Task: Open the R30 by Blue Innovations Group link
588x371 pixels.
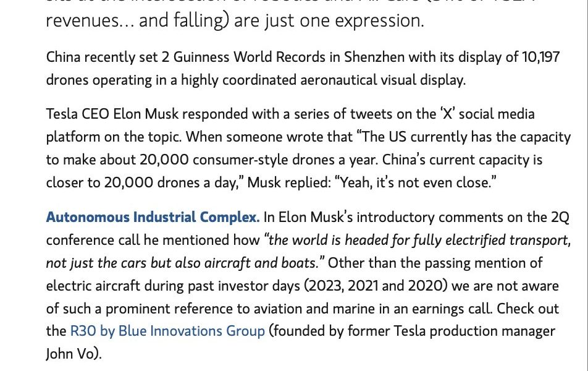Action: (167, 331)
